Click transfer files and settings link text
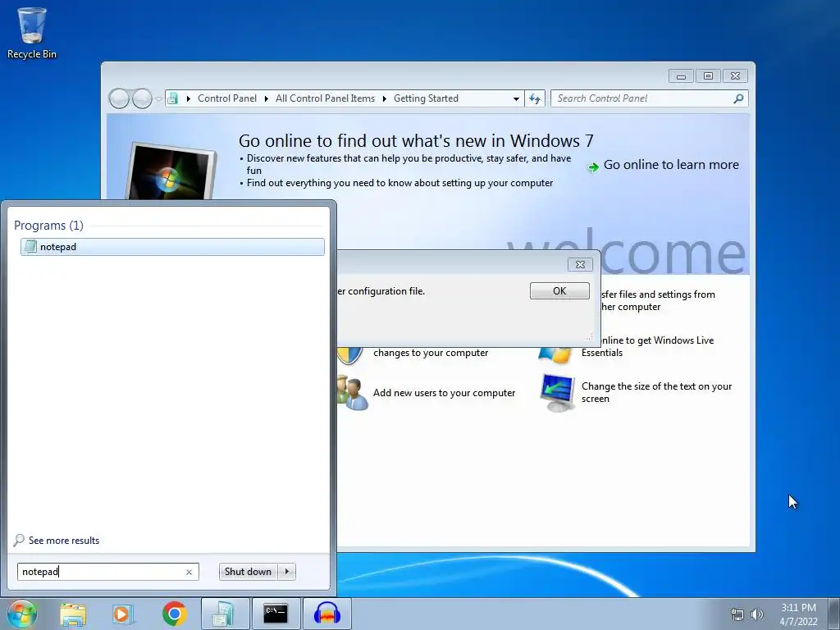840x630 pixels. click(x=658, y=300)
